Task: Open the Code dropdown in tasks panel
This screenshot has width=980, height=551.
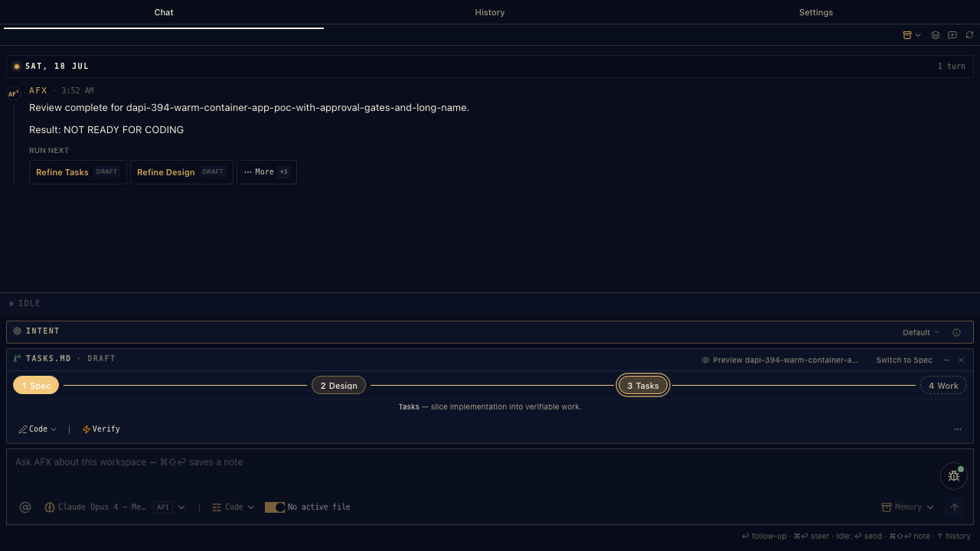Action: 38,429
